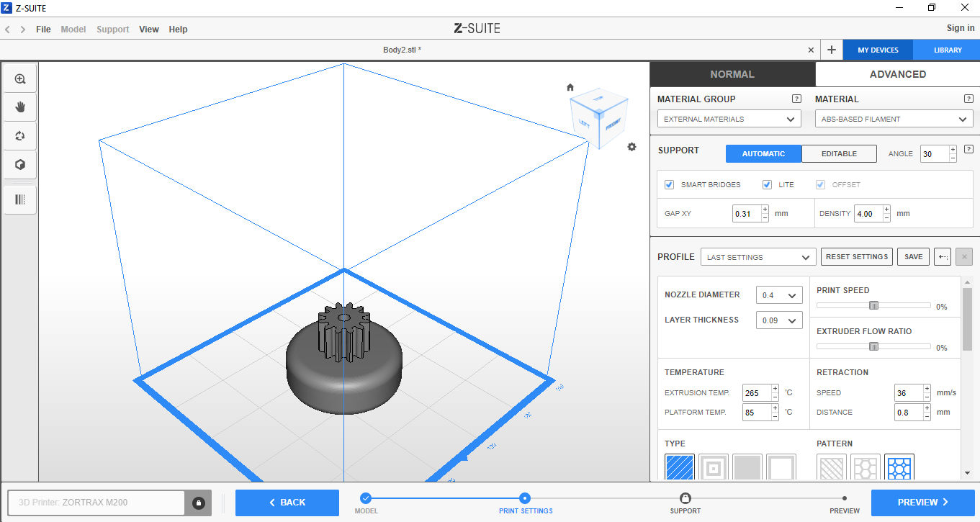Decrease the support Density value
The image size is (980, 522).
886,217
